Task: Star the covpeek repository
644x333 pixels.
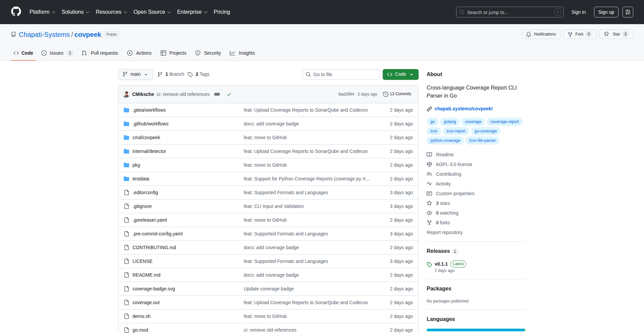Action: click(616, 34)
